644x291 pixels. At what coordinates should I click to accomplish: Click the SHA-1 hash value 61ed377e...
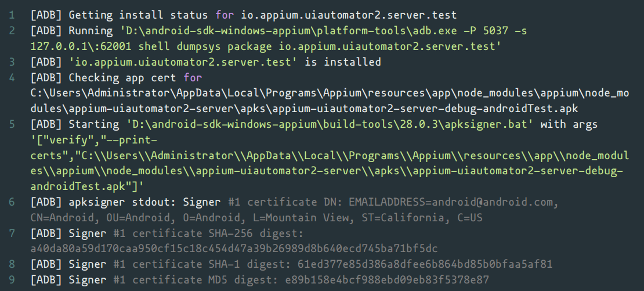[425, 264]
